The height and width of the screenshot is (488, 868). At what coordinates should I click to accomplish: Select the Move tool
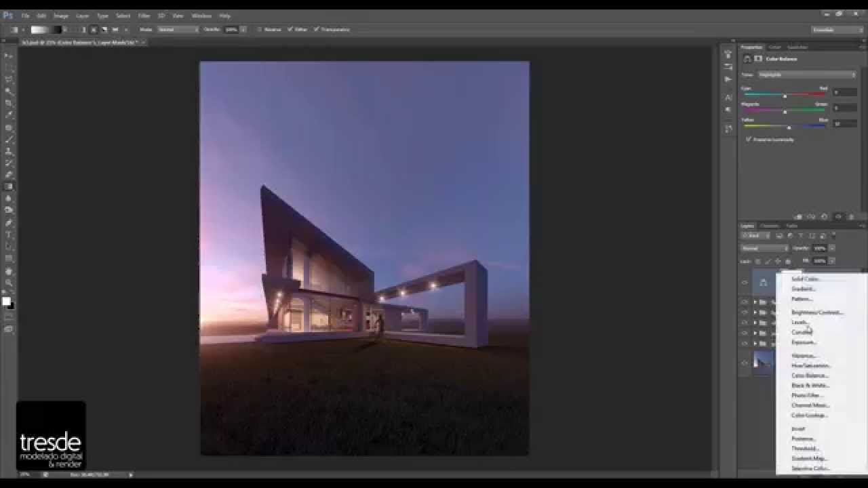9,55
